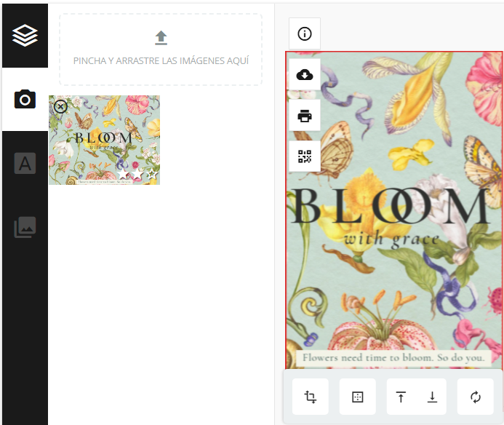Open the text tool tab
This screenshot has width=504, height=425.
[x=25, y=163]
